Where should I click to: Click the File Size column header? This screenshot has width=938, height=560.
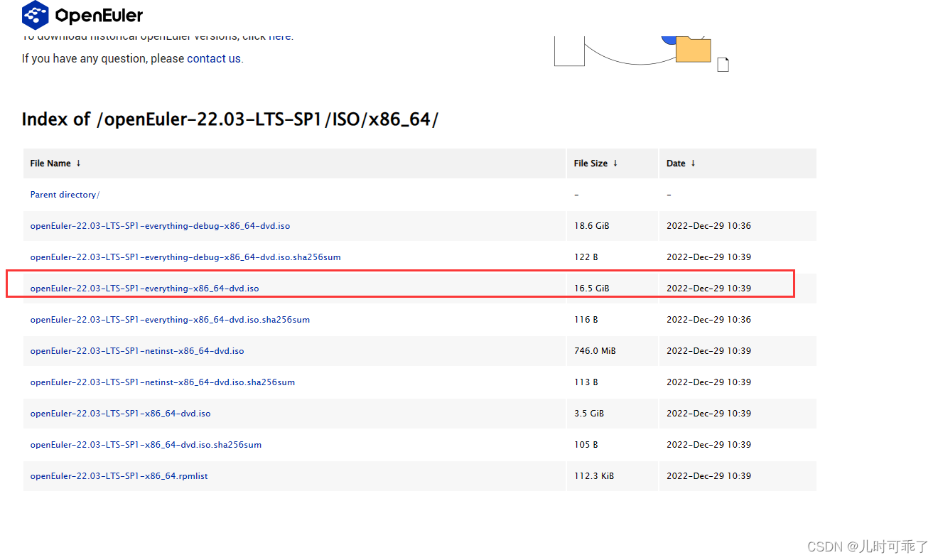click(x=612, y=163)
